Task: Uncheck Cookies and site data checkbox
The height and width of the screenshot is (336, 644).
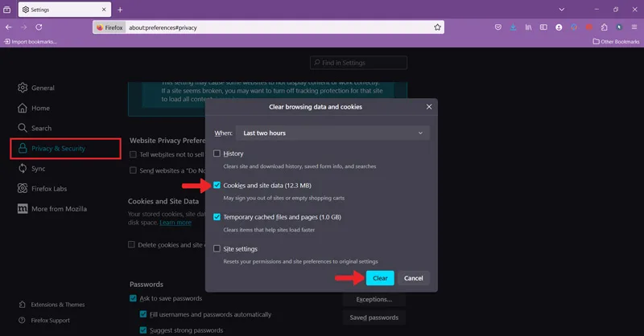Action: click(217, 186)
